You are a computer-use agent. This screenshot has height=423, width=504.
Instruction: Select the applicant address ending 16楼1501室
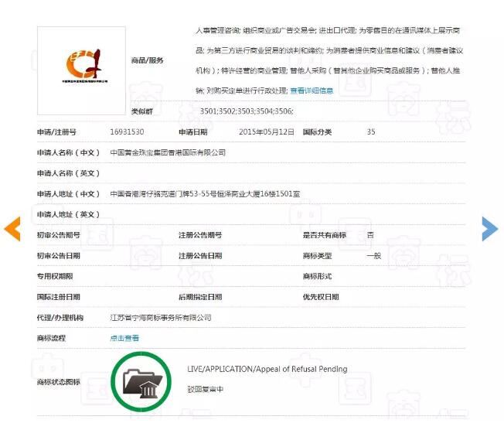pos(205,193)
